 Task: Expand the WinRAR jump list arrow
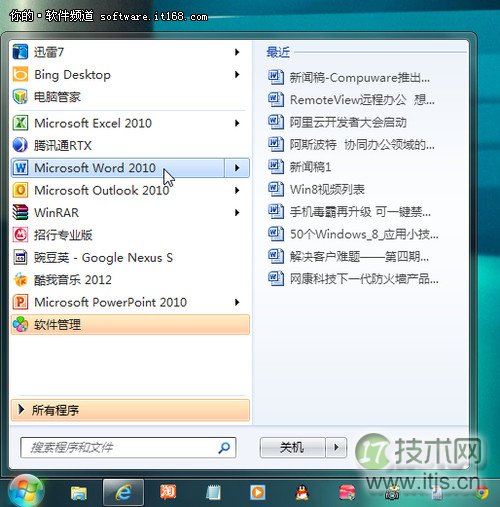(237, 212)
